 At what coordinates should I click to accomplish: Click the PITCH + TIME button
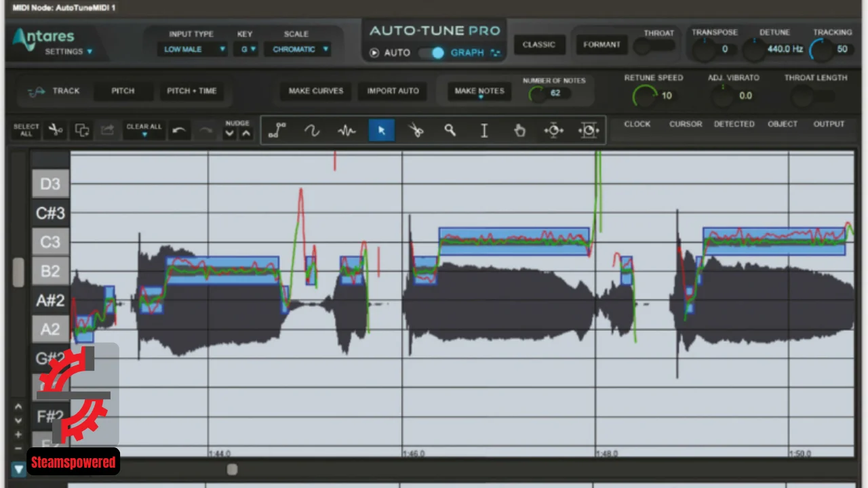192,91
